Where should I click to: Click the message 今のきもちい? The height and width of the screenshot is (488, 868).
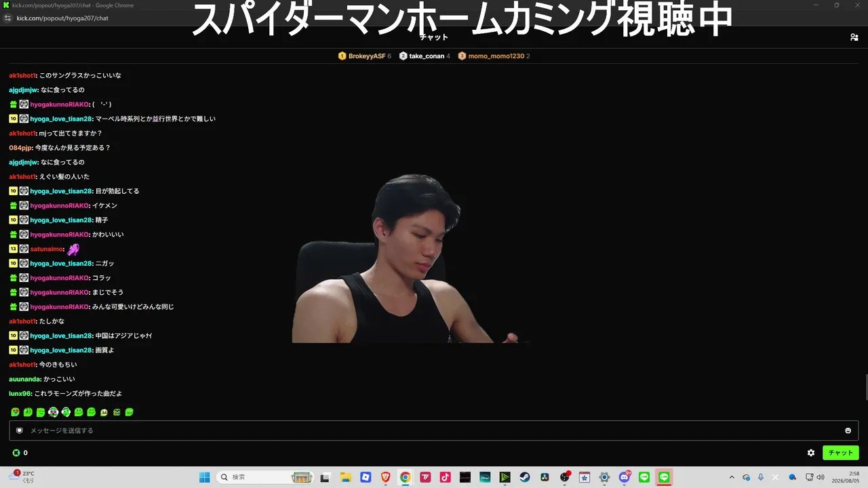[x=58, y=365]
